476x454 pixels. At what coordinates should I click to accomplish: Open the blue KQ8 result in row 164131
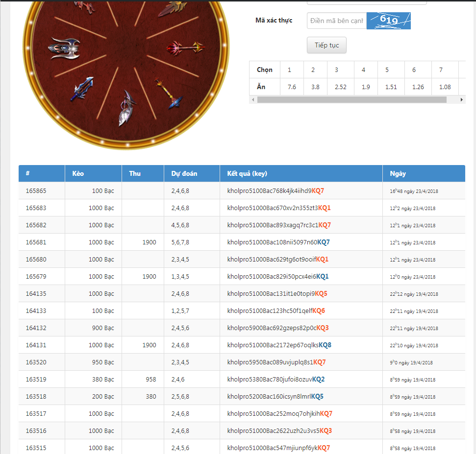pyautogui.click(x=325, y=345)
